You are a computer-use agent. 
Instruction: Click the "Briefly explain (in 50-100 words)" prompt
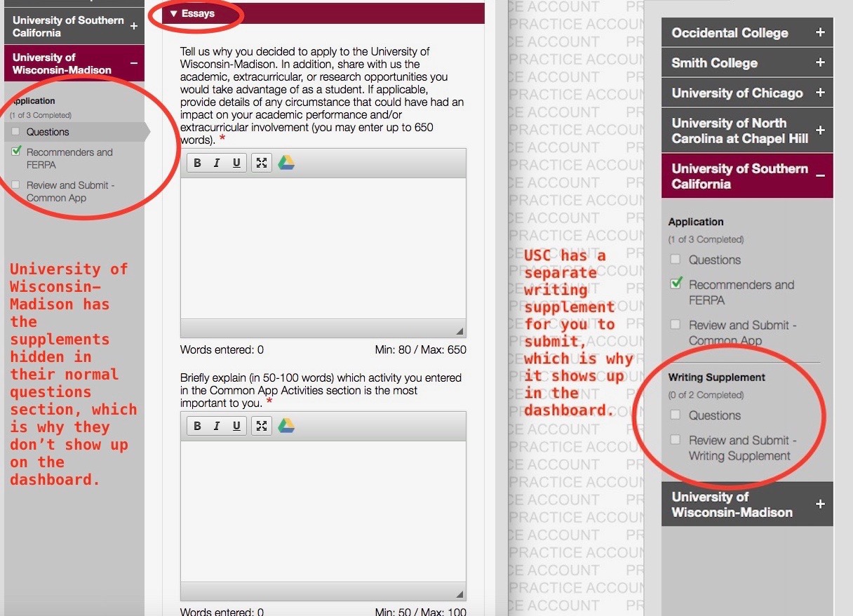pos(321,390)
